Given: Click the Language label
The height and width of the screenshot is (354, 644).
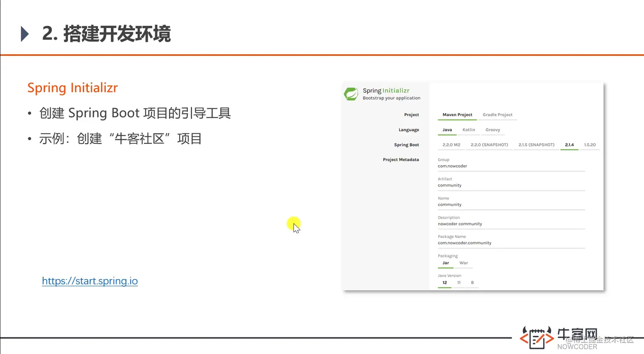Looking at the screenshot, I should click(x=409, y=130).
